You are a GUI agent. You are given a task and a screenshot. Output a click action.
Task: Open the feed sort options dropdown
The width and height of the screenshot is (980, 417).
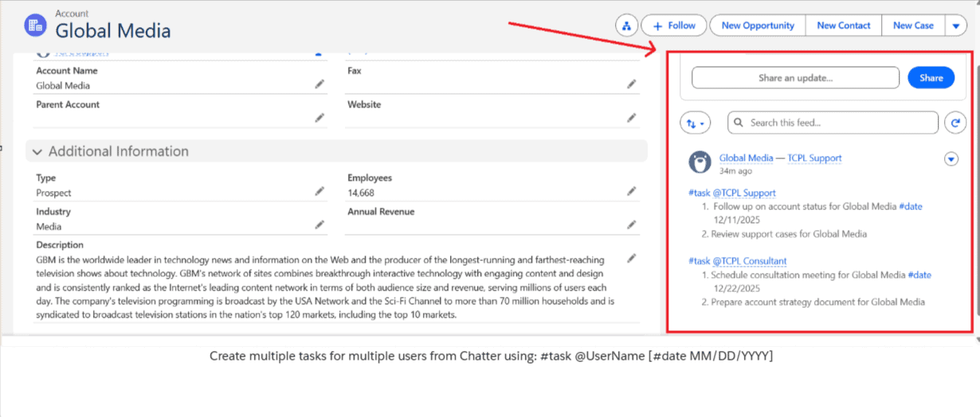coord(696,123)
